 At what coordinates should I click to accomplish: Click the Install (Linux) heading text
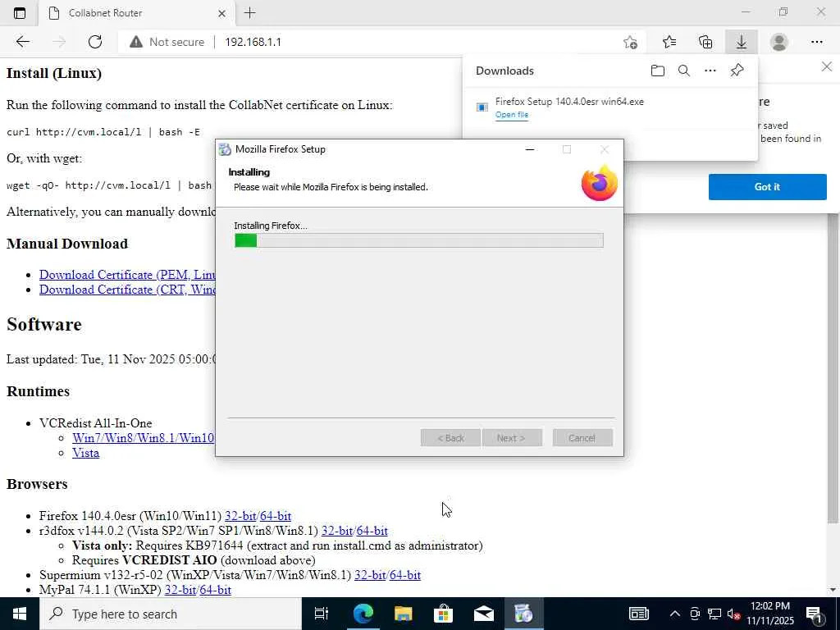54,73
